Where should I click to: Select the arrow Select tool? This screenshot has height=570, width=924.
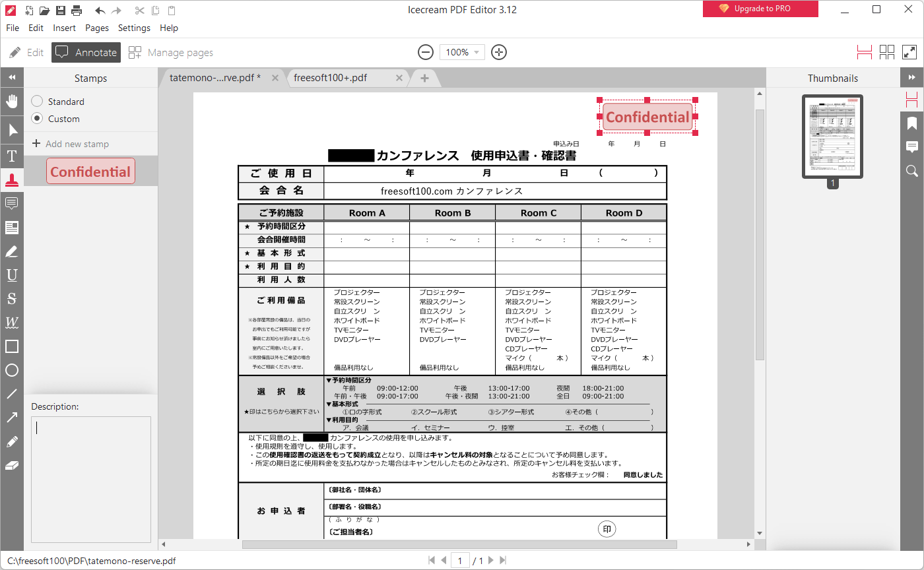coord(12,129)
